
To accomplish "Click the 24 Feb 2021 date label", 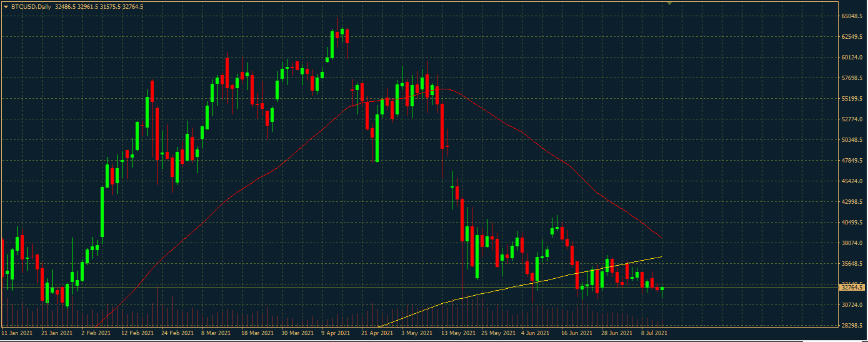I will [178, 334].
